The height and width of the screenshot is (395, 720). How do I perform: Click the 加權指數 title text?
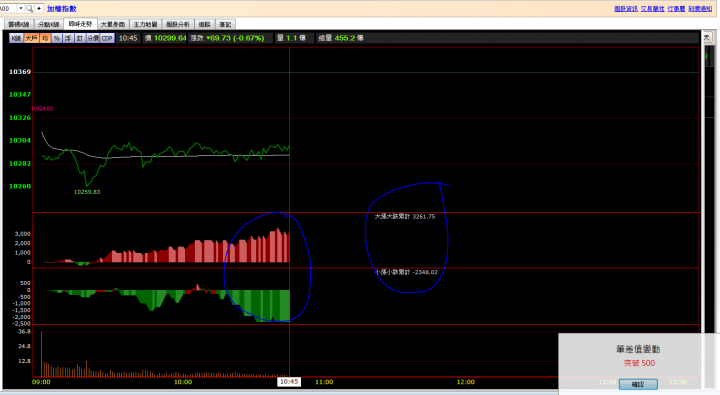[62, 9]
